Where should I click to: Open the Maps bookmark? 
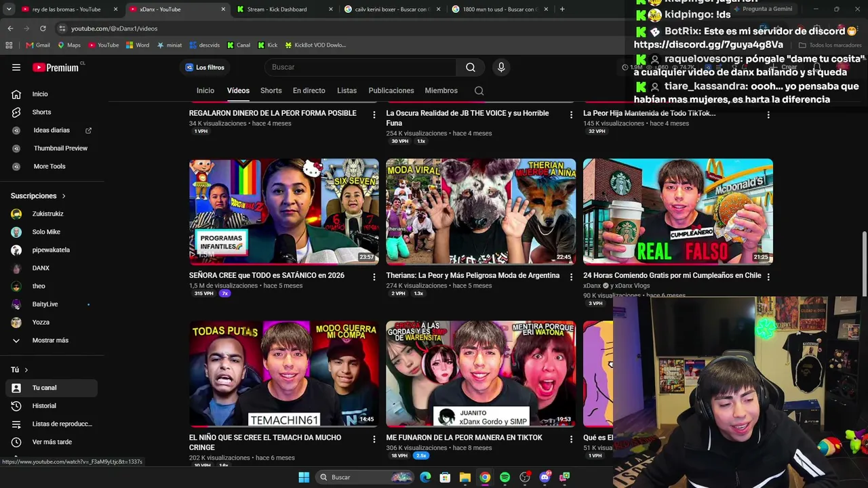point(69,45)
